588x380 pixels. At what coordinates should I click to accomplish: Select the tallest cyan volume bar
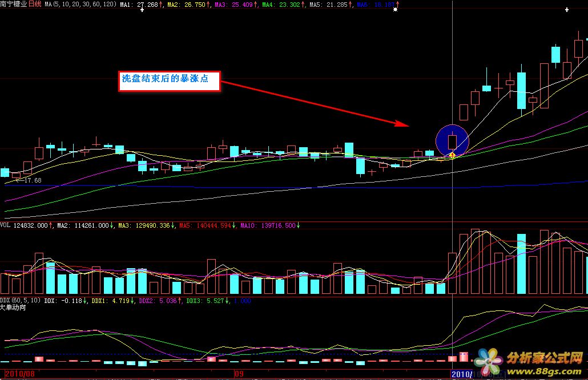(x=521, y=264)
